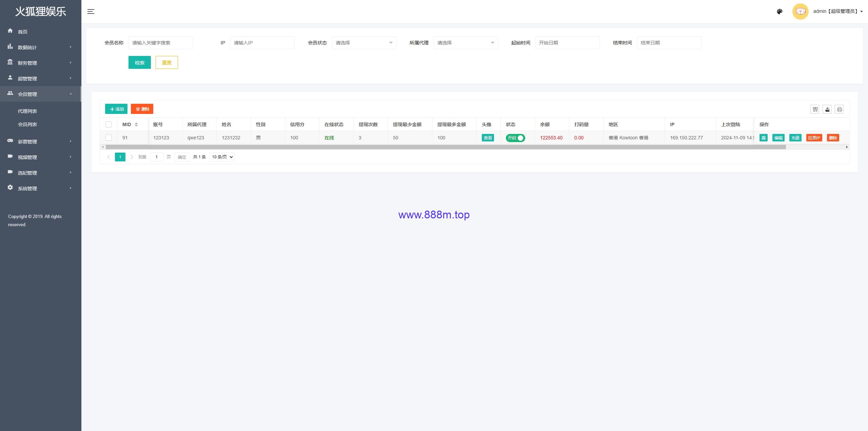Open the theme color palette icon
This screenshot has width=868, height=431.
[x=780, y=12]
